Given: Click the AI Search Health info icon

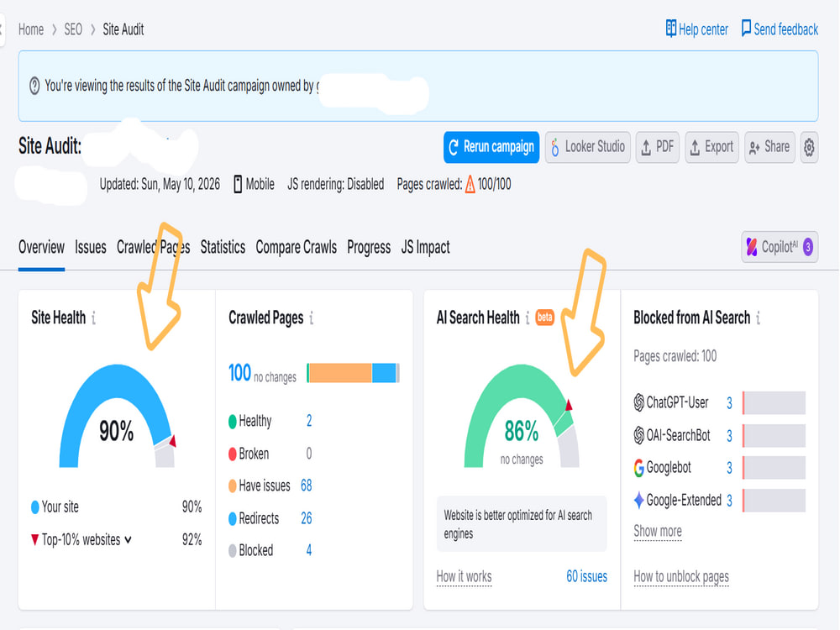Looking at the screenshot, I should coord(528,318).
